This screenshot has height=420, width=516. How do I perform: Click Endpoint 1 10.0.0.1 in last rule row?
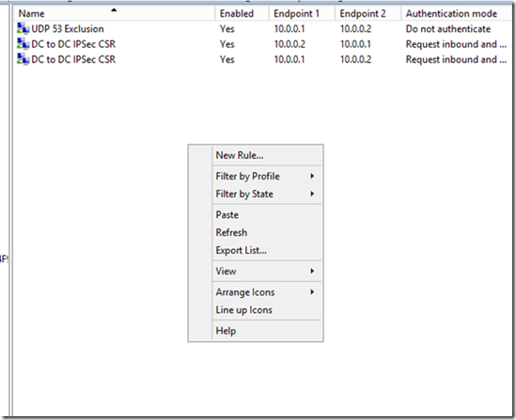coord(289,59)
